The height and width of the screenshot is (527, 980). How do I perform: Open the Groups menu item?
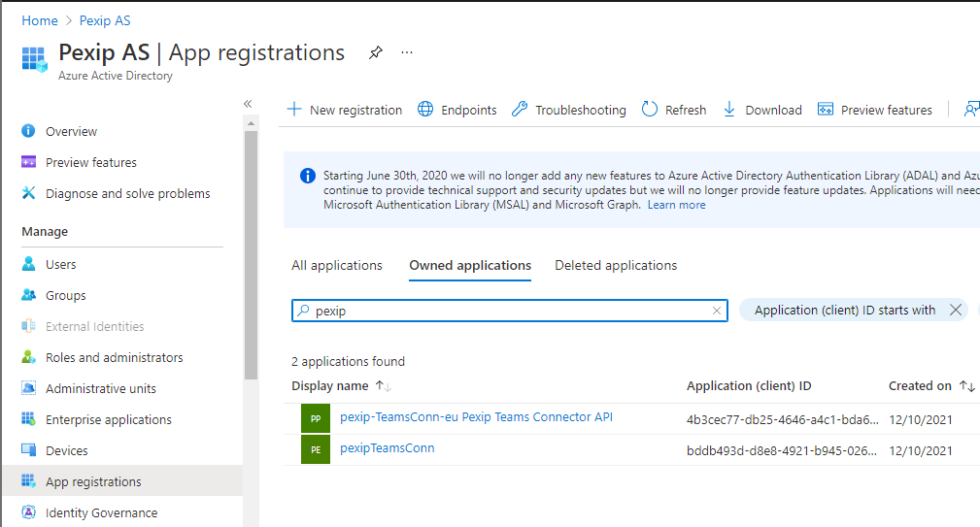pyautogui.click(x=66, y=295)
